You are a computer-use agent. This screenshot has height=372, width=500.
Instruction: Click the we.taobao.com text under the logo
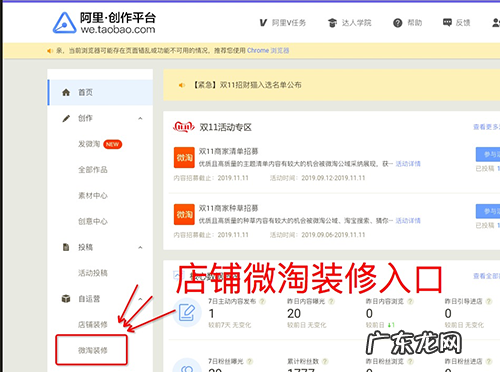tap(118, 29)
